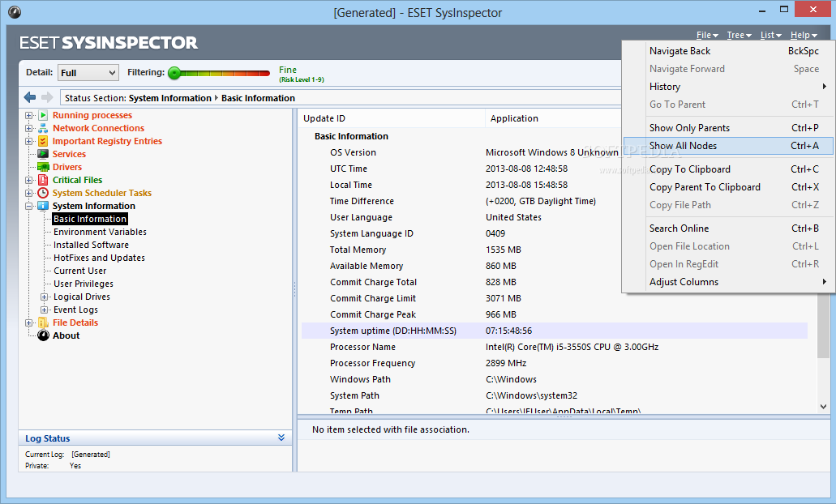Expand the Critical Files node
Image resolution: width=836 pixels, height=504 pixels.
[29, 180]
